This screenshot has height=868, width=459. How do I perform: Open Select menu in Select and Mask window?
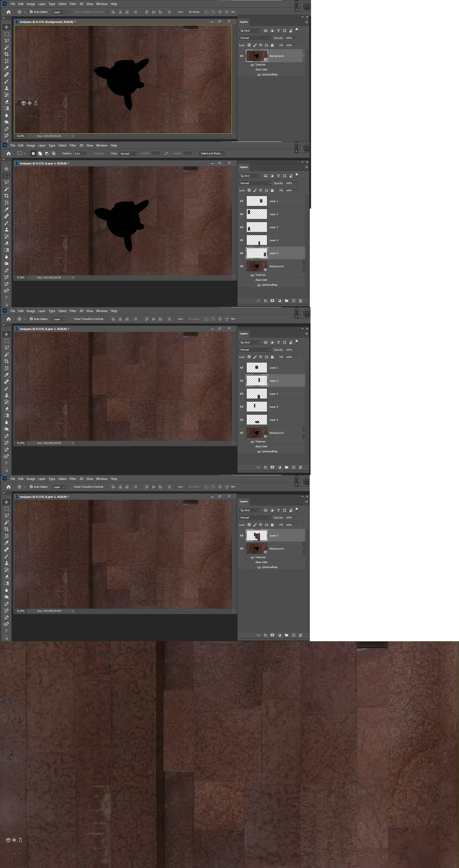[62, 145]
